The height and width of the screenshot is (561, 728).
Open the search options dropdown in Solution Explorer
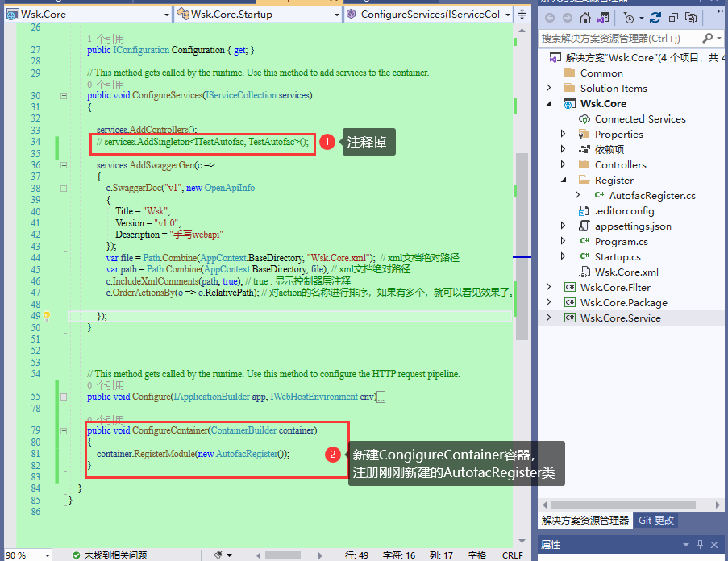719,38
